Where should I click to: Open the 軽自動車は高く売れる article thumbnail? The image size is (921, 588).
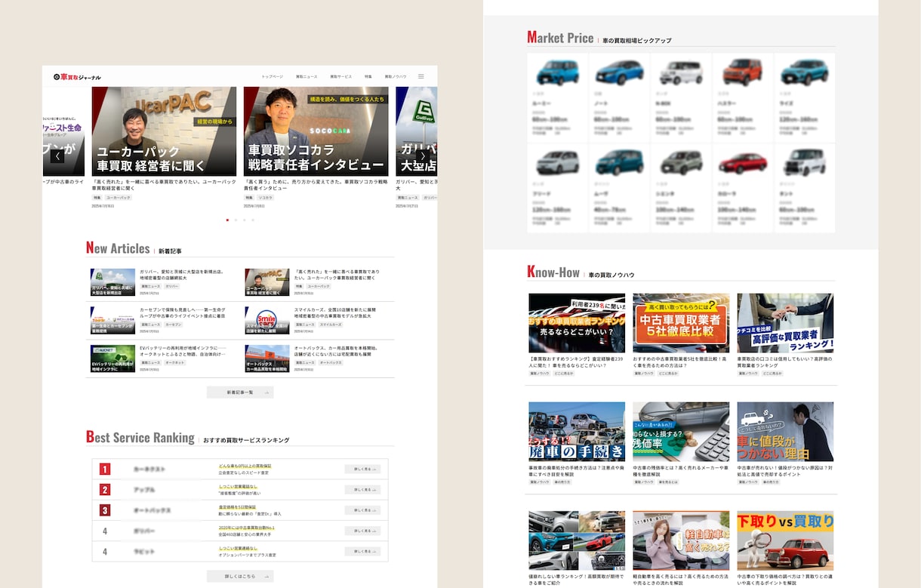681,540
